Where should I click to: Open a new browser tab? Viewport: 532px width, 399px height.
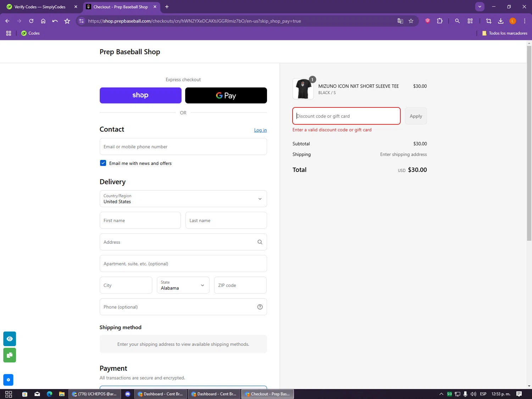point(167,7)
